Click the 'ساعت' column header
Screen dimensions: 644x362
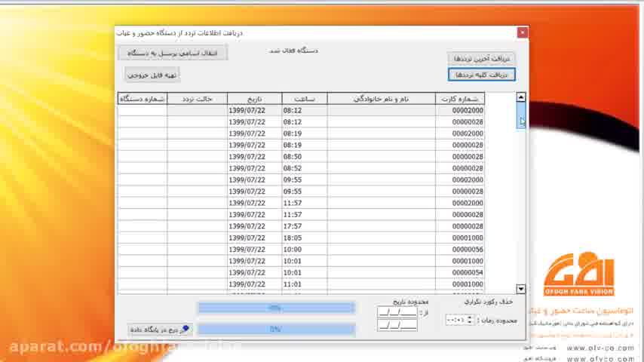coord(305,99)
